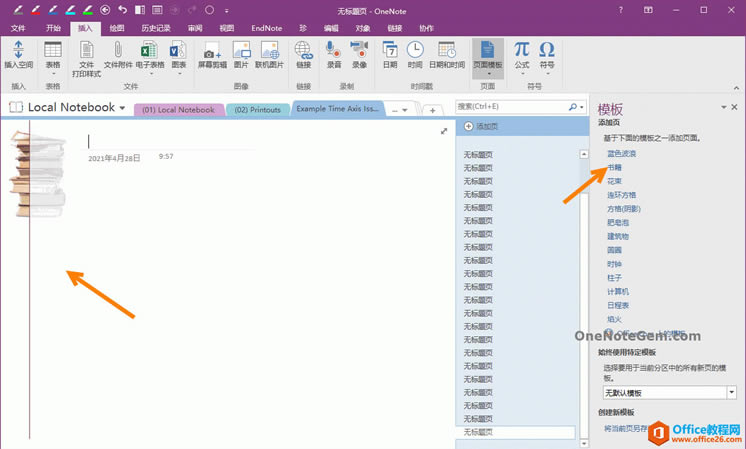The width and height of the screenshot is (746, 449).
Task: Select the blue pen in quick access toolbar
Action: coord(53,10)
